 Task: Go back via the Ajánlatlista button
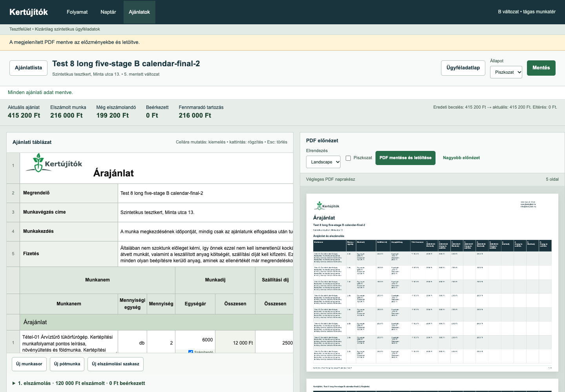(29, 68)
